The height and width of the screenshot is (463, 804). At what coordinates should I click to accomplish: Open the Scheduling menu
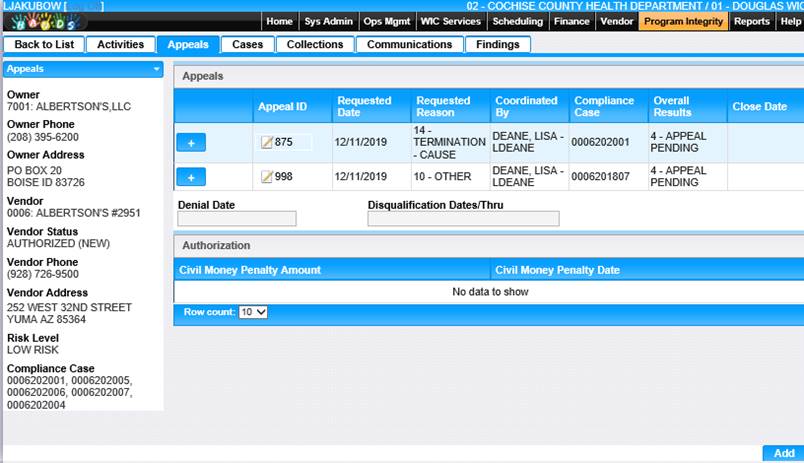tap(517, 22)
